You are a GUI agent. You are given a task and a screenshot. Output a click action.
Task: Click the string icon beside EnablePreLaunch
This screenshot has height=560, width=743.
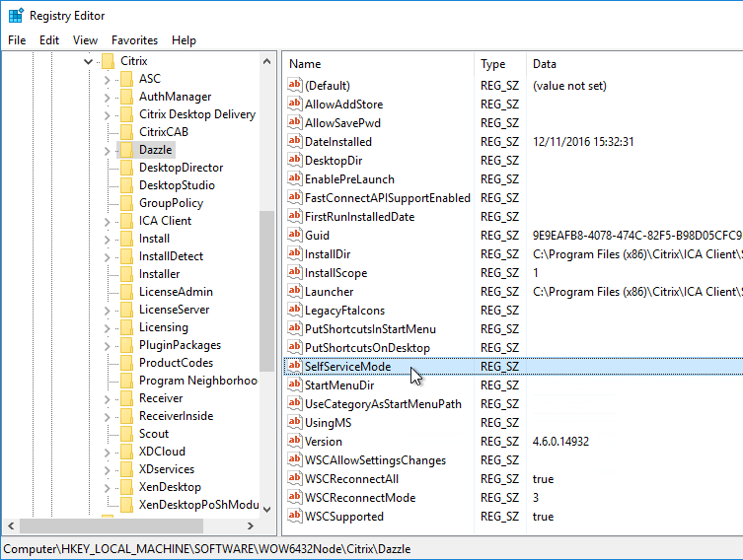pos(295,178)
